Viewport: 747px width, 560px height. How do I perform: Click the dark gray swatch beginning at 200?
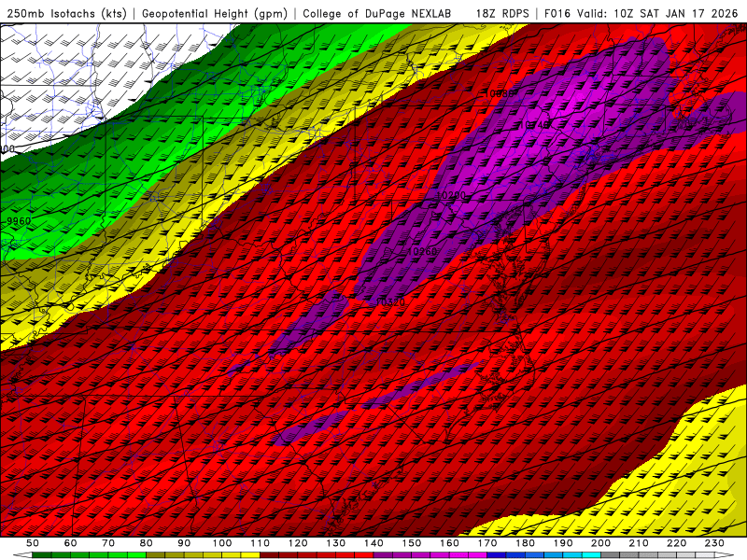[x=611, y=555]
